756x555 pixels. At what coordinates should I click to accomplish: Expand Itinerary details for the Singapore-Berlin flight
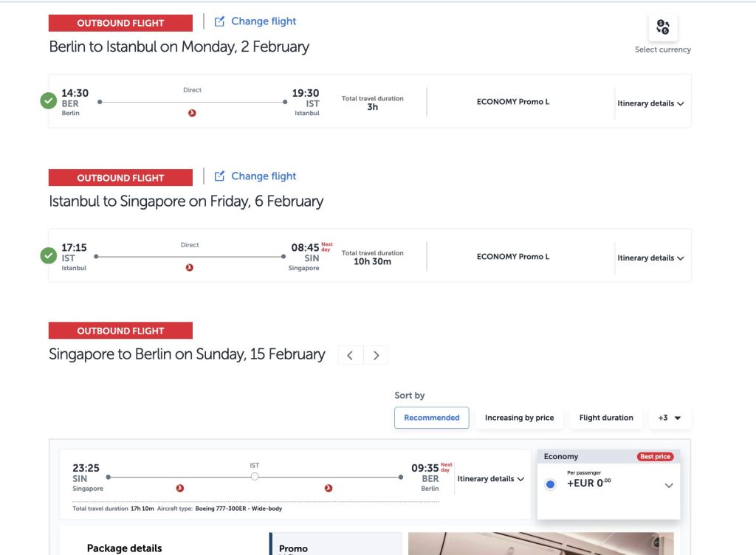click(x=490, y=478)
